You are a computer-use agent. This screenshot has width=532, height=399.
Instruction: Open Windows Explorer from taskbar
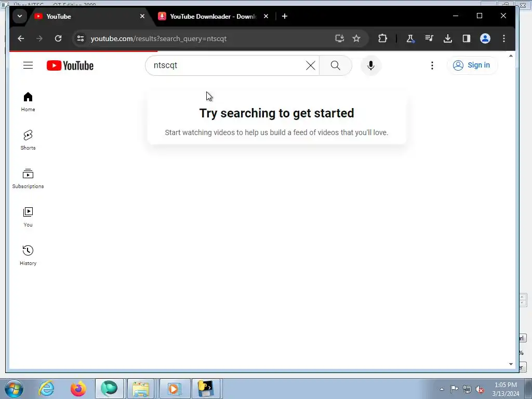(141, 389)
